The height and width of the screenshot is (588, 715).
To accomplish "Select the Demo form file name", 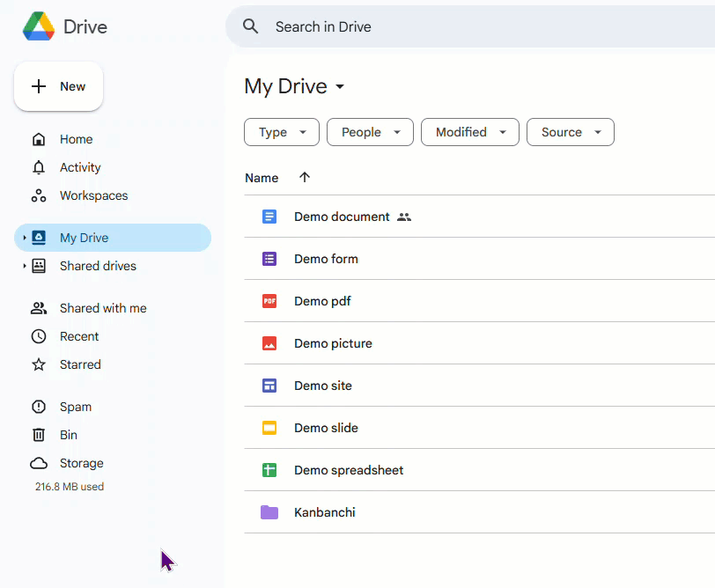I will coord(326,259).
